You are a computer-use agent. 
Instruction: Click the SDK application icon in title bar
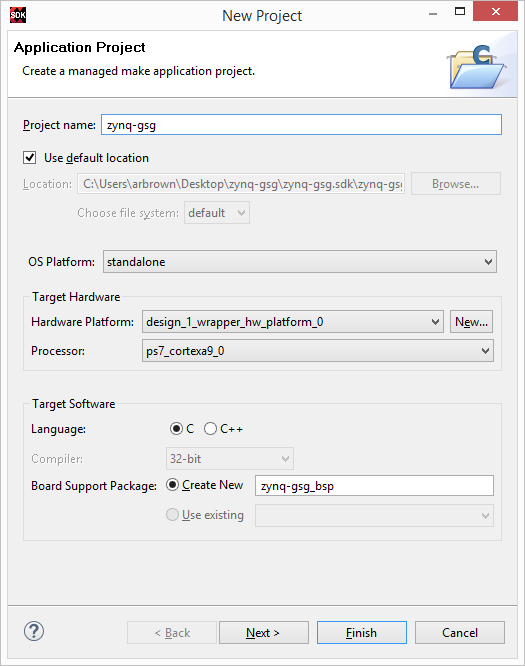pyautogui.click(x=18, y=15)
